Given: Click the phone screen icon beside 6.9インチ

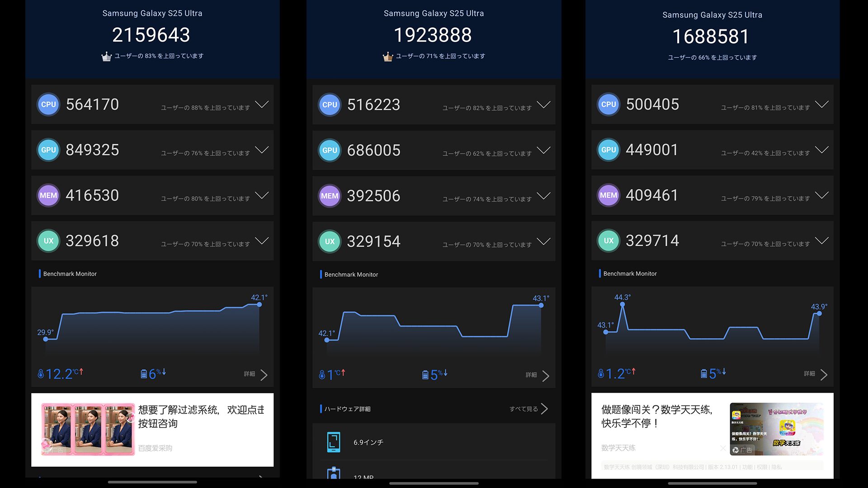Looking at the screenshot, I should click(x=334, y=442).
